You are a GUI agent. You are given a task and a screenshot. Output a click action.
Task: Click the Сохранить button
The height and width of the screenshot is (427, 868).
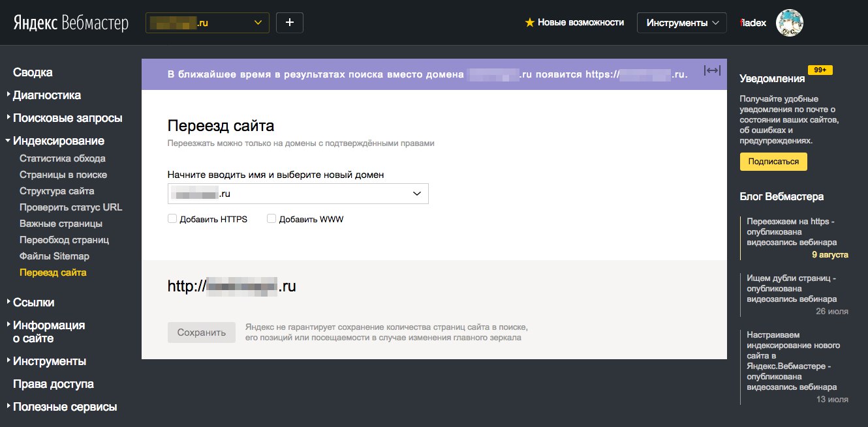[202, 332]
